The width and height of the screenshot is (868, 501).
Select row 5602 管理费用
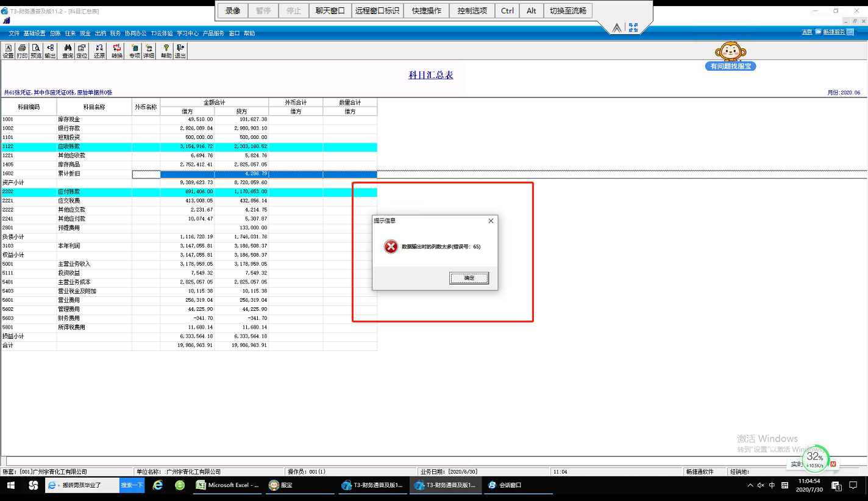189,309
